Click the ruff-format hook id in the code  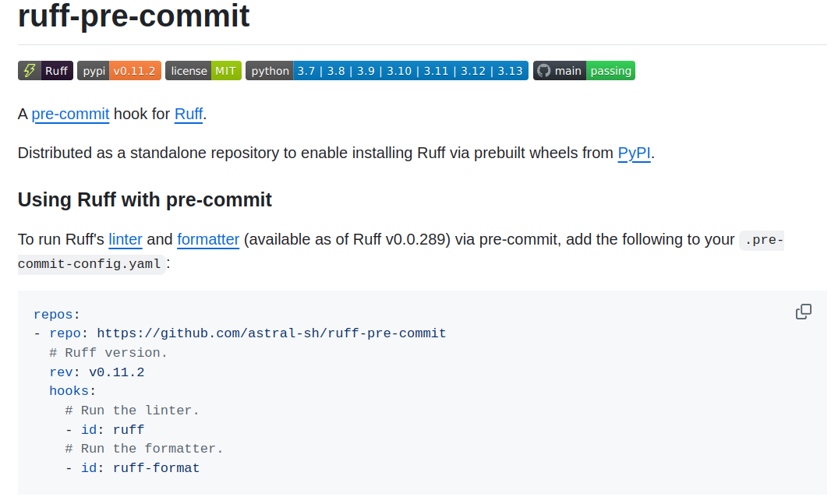[x=156, y=468]
